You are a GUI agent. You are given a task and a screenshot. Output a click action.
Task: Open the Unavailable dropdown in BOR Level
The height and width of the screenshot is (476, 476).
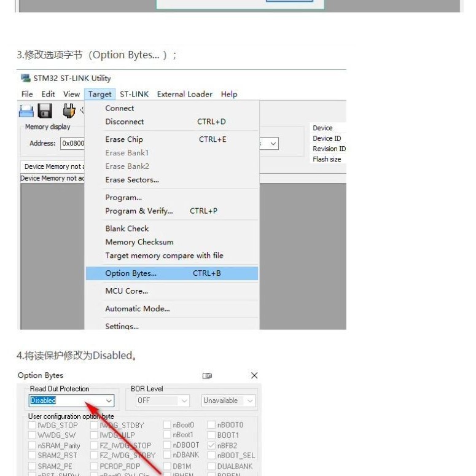(x=228, y=400)
